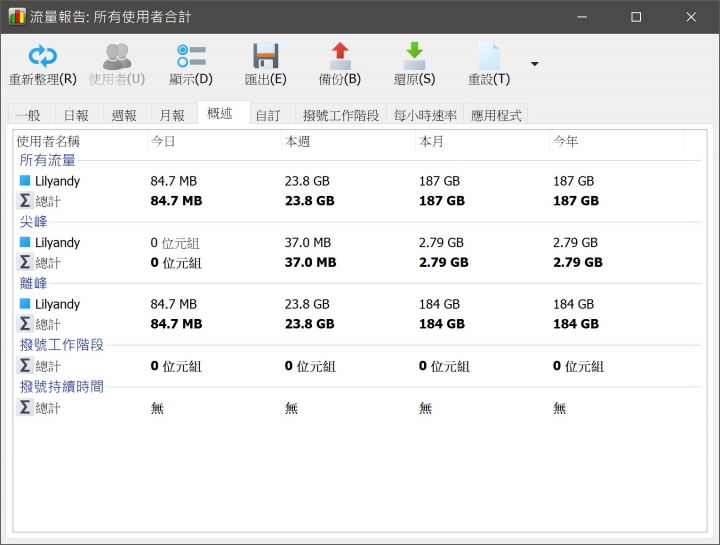Open the 月報 tab

pos(172,115)
